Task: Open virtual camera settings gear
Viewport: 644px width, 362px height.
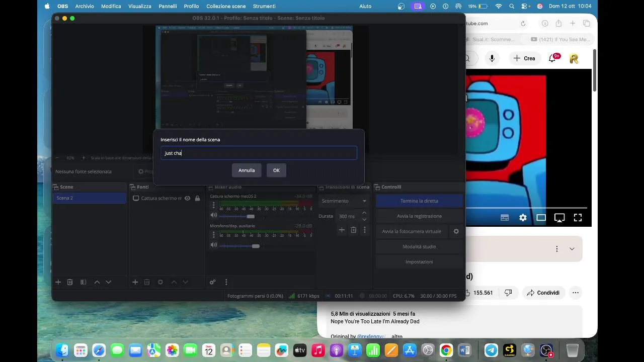Action: (x=456, y=231)
